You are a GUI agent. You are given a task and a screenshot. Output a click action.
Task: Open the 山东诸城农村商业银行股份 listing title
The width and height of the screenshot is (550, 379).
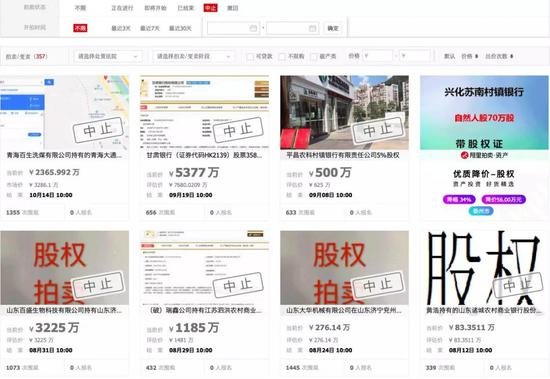(484, 310)
